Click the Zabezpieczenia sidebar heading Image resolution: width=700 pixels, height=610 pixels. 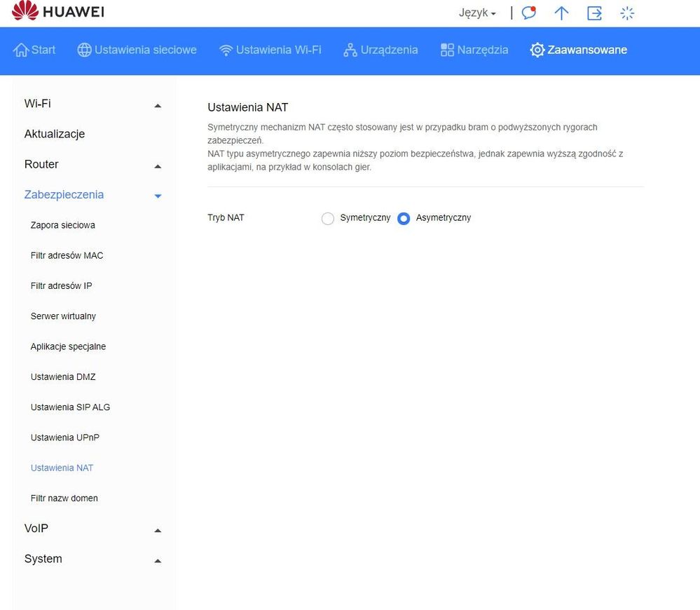[64, 195]
